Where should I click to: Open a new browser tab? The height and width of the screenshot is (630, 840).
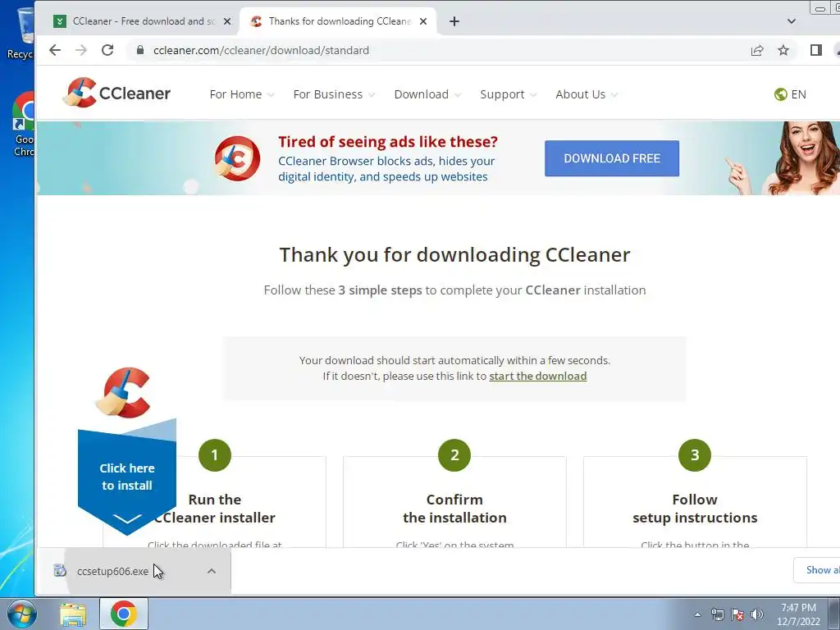tap(454, 21)
